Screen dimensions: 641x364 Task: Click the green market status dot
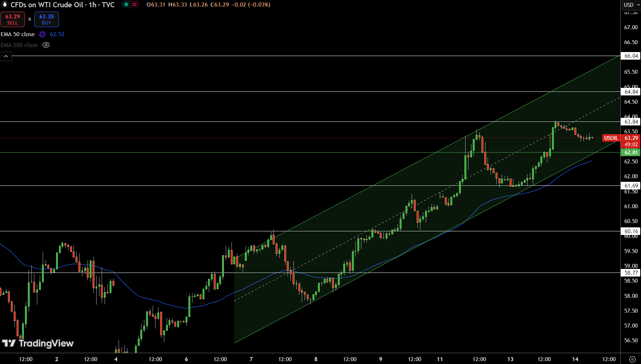(x=126, y=5)
